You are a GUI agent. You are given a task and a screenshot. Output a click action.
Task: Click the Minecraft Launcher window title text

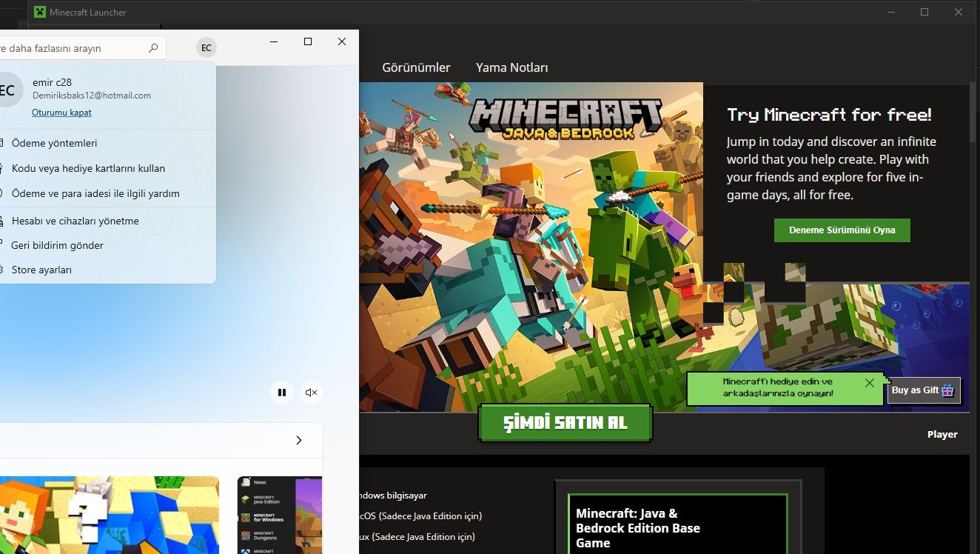(87, 12)
